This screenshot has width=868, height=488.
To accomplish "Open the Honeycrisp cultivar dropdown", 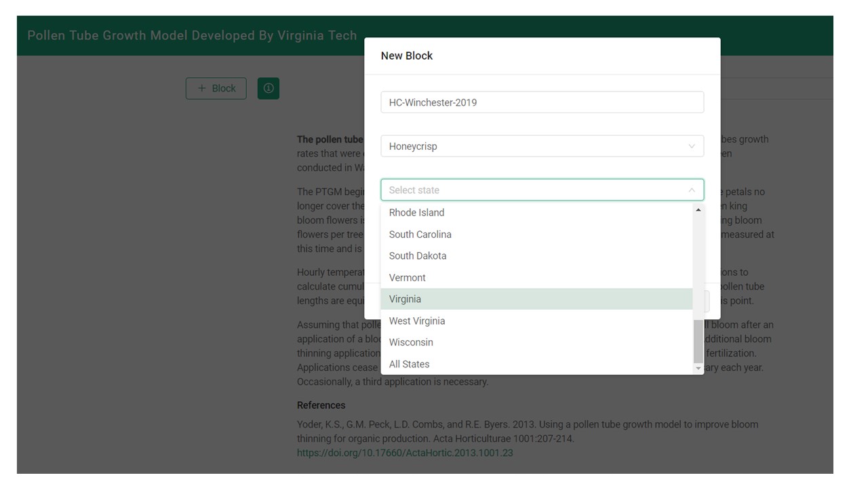I will 541,146.
